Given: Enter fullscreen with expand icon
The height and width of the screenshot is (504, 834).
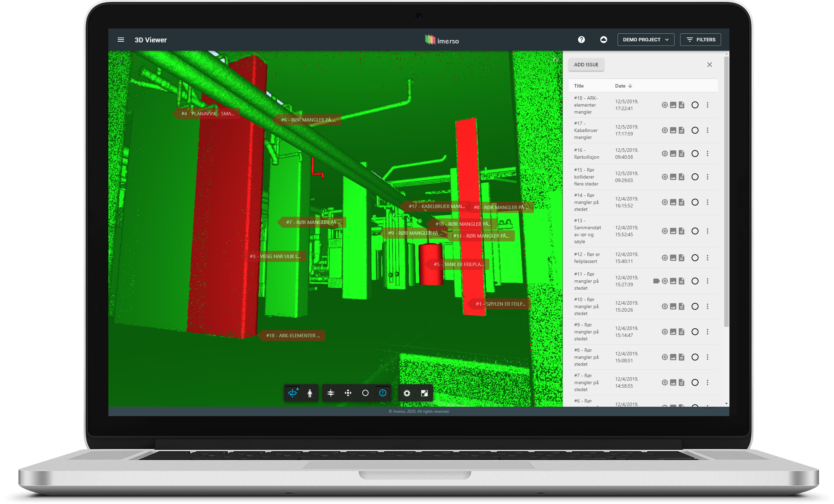Looking at the screenshot, I should click(x=424, y=393).
